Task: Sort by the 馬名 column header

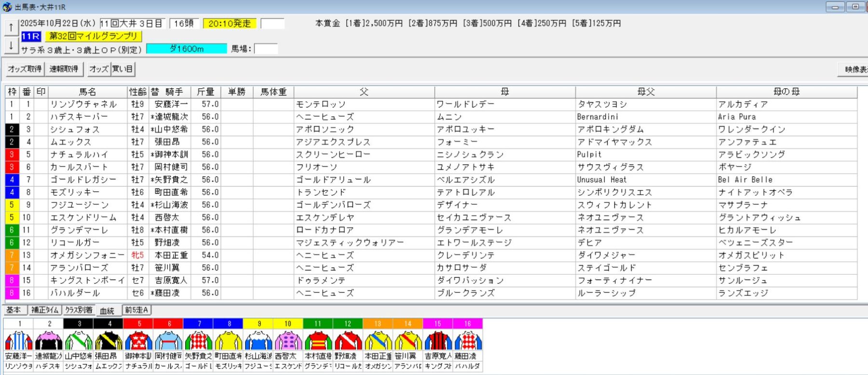Action: (88, 92)
